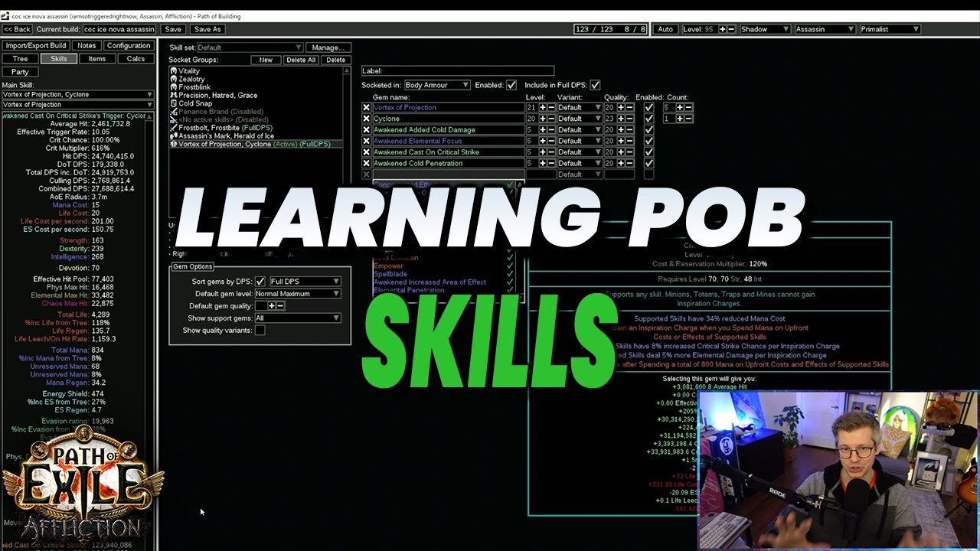980x551 pixels.
Task: Click Delete All socket groups button
Action: pos(300,60)
